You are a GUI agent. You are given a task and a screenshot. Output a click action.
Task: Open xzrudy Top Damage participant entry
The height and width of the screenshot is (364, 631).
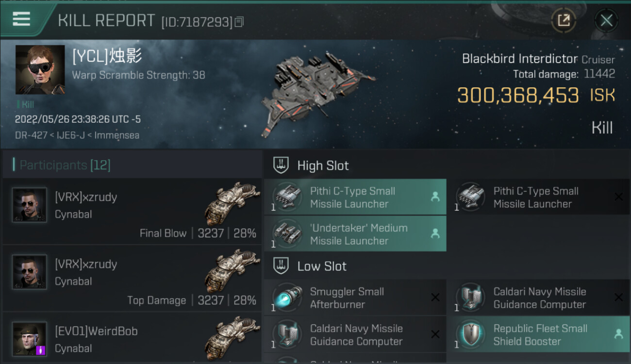132,279
